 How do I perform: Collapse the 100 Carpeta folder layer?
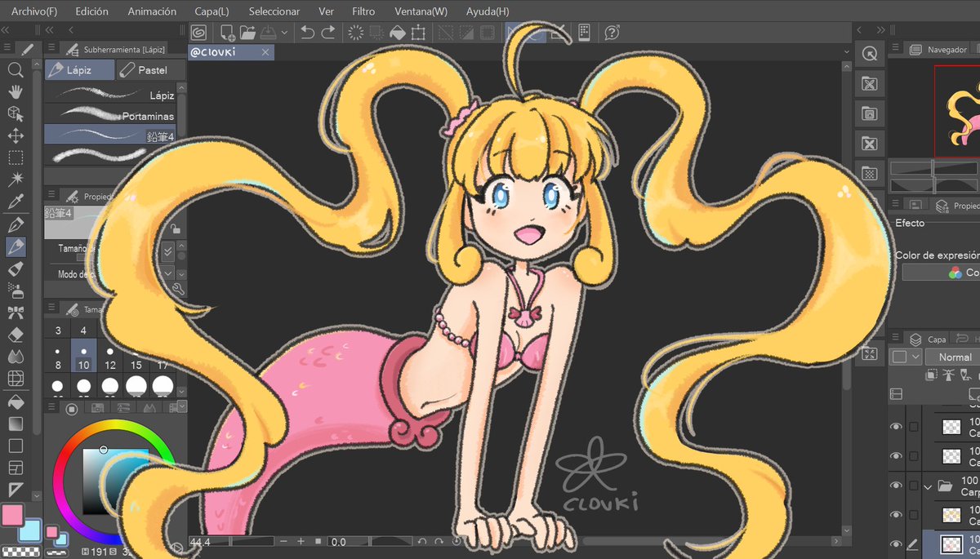click(928, 486)
